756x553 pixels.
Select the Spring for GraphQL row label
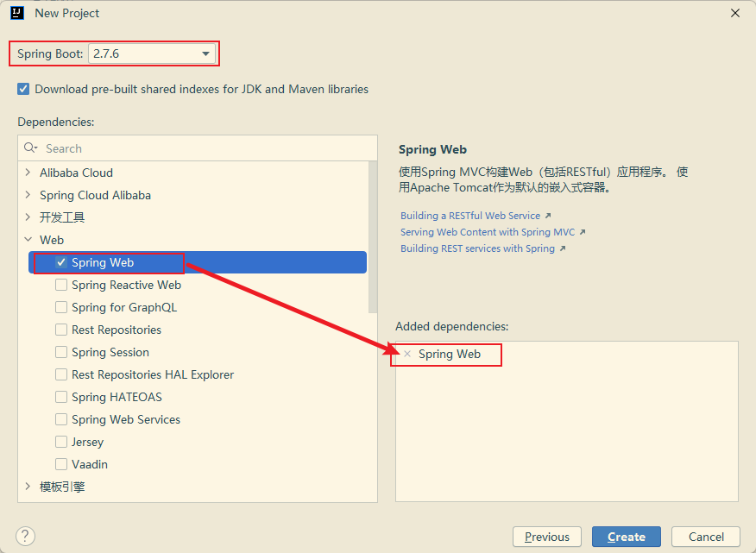124,307
